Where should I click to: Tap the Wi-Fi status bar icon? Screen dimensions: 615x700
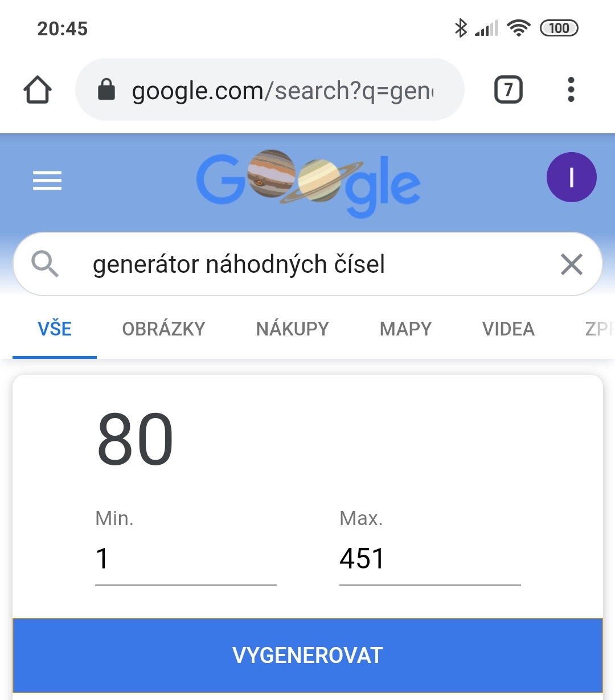(518, 28)
